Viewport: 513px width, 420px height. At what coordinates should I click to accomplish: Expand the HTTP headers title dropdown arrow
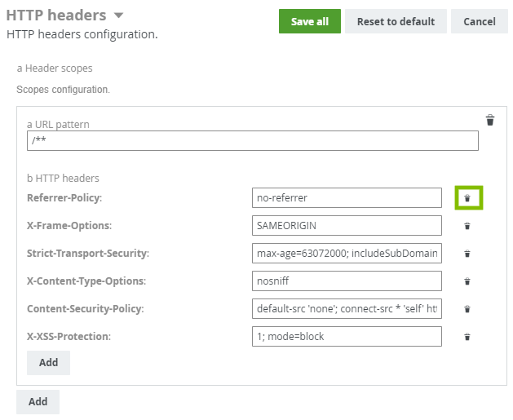pos(119,15)
